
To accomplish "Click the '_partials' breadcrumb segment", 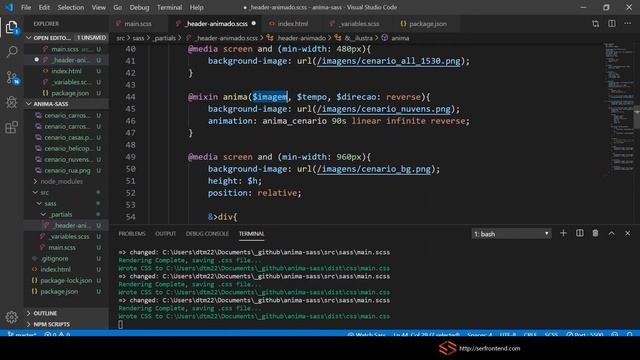I will point(164,38).
